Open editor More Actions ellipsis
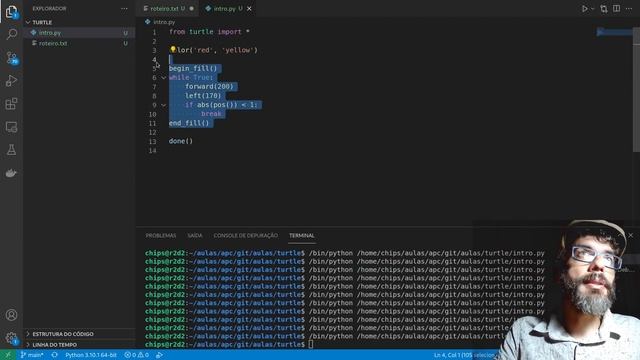640x360 pixels. coord(629,9)
